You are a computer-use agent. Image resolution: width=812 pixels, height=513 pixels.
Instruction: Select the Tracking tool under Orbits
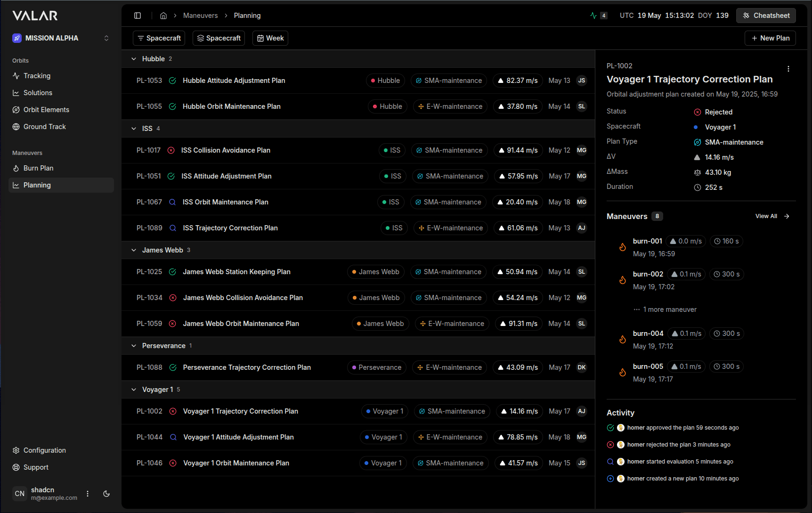tap(37, 76)
